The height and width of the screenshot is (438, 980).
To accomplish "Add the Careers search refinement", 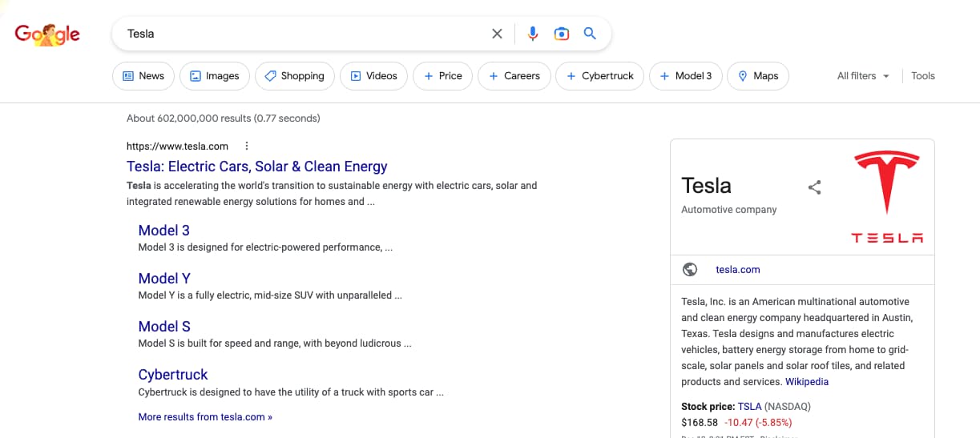I will pyautogui.click(x=514, y=76).
